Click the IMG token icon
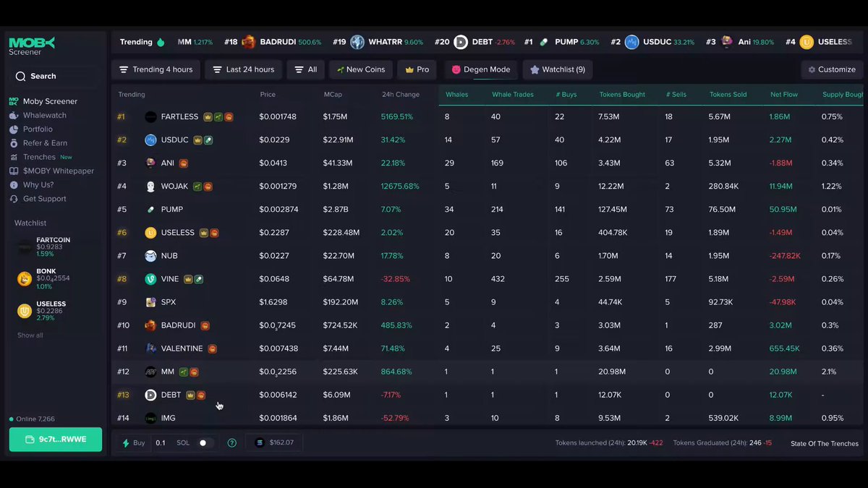Viewport: 868px width, 488px height. point(150,418)
